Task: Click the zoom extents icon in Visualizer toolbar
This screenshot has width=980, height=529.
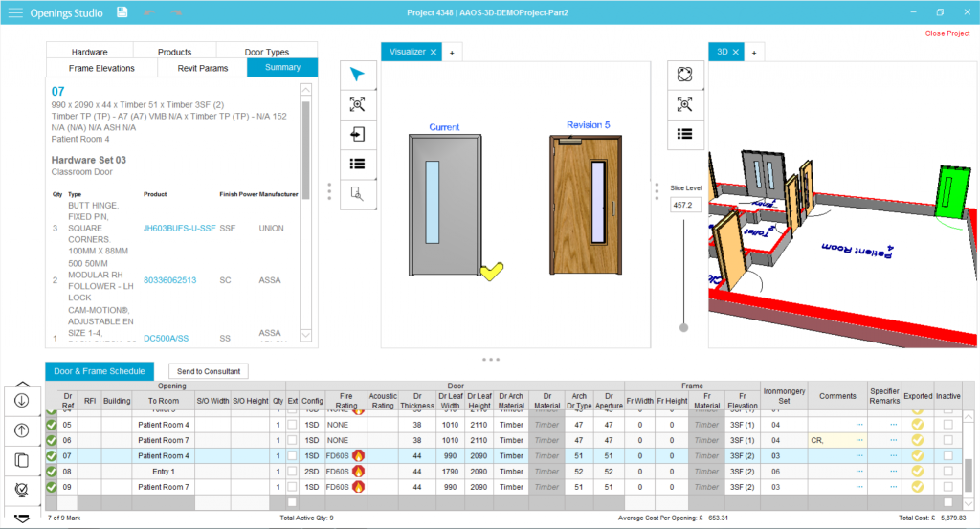Action: pos(358,105)
